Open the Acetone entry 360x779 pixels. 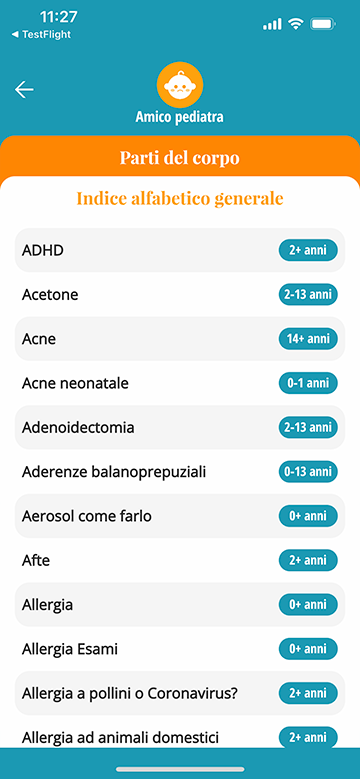pyautogui.click(x=180, y=295)
